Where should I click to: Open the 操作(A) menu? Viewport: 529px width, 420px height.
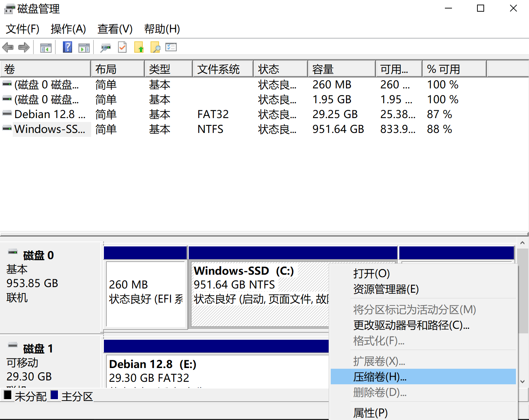[68, 29]
